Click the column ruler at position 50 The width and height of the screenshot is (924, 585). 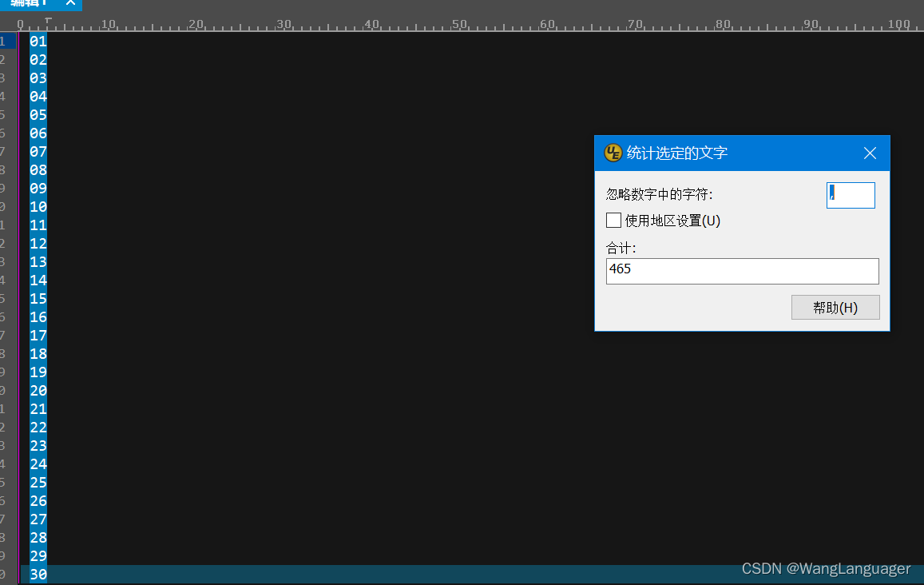459,24
